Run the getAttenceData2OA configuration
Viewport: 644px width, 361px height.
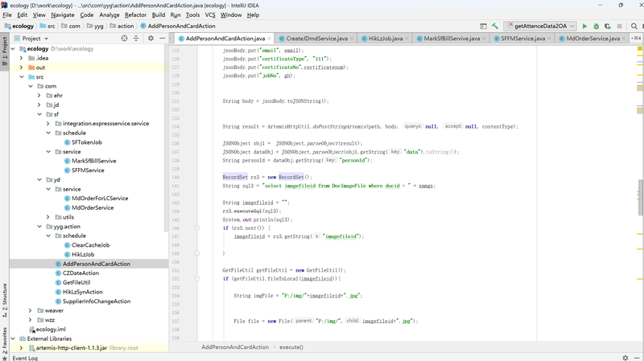[585, 27]
